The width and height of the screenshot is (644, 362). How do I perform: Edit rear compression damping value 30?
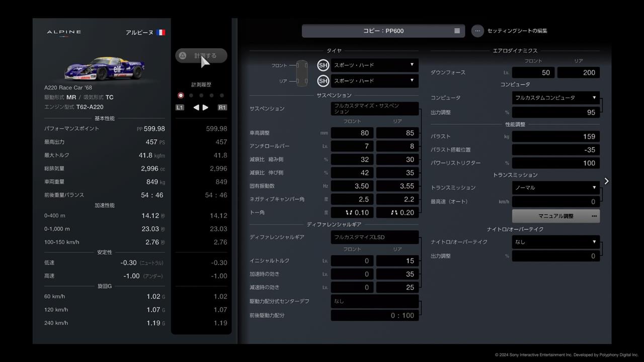point(397,159)
